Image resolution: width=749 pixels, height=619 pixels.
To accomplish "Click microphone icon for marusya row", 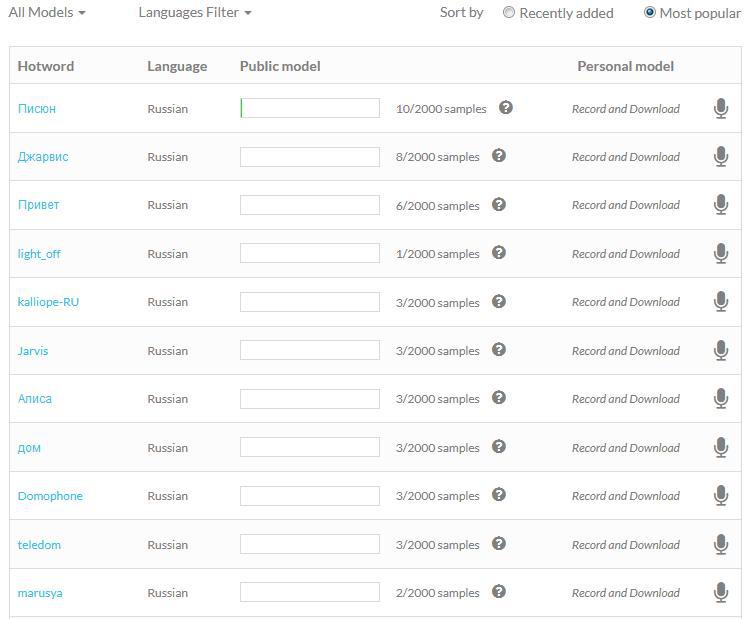I will click(720, 593).
